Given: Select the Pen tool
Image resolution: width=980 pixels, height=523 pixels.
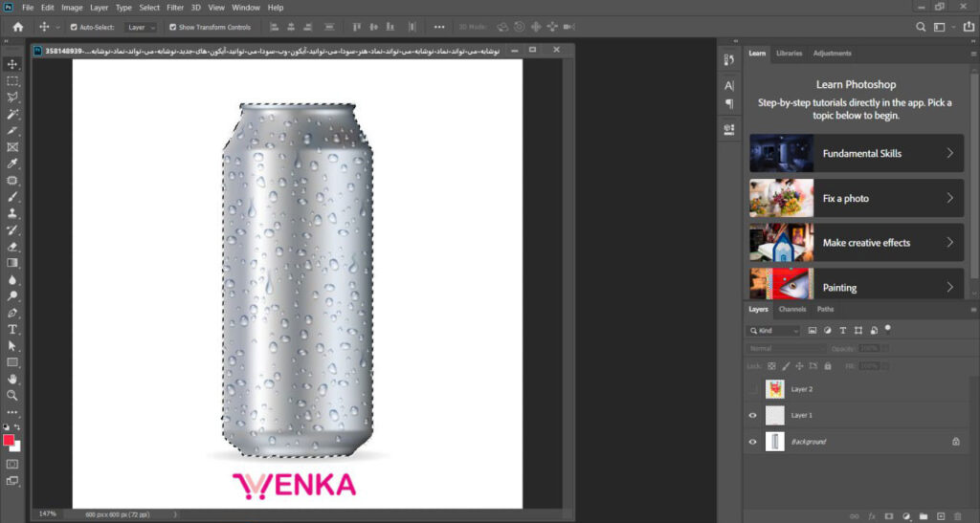Looking at the screenshot, I should coord(11,313).
